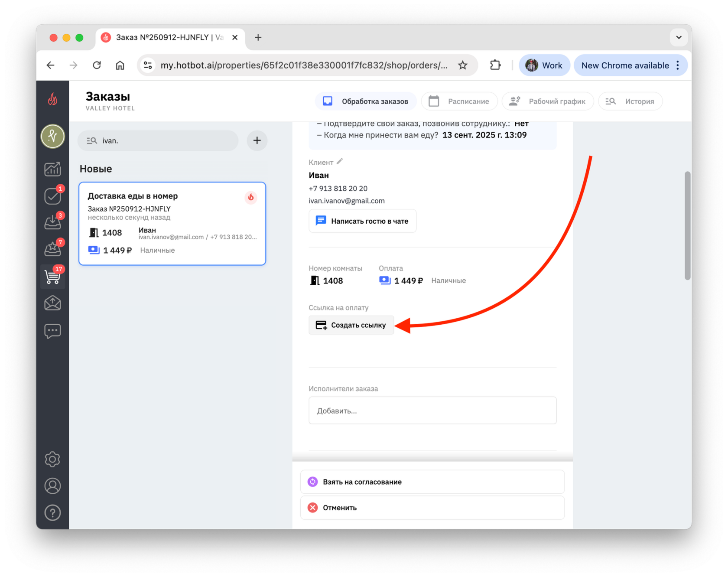Click client name Иван in details

pyautogui.click(x=318, y=176)
